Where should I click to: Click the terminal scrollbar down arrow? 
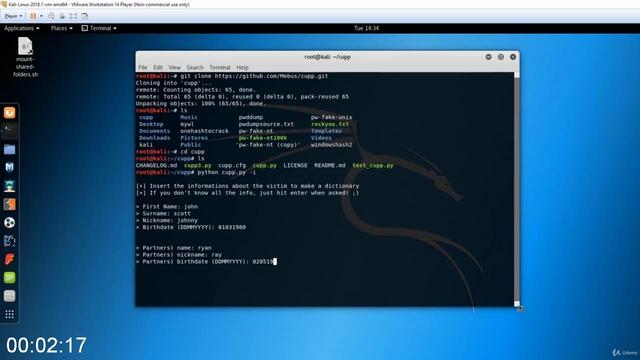[517, 304]
